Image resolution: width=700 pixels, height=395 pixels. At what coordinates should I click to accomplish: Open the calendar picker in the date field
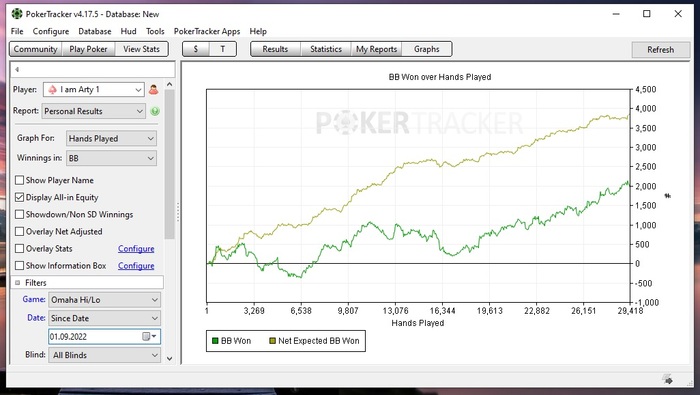pyautogui.click(x=150, y=337)
